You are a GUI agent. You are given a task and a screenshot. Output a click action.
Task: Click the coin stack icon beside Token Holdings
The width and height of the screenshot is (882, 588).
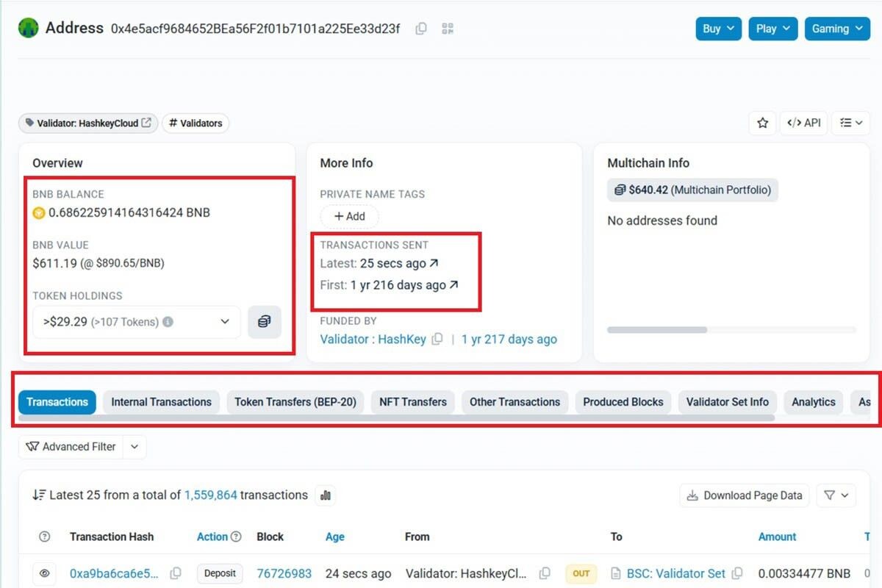click(x=264, y=322)
